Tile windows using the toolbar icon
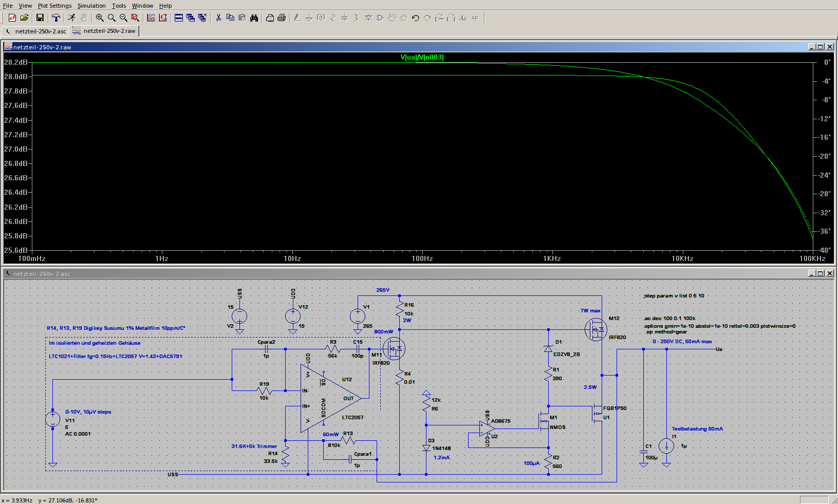Image resolution: width=838 pixels, height=504 pixels. point(179,18)
